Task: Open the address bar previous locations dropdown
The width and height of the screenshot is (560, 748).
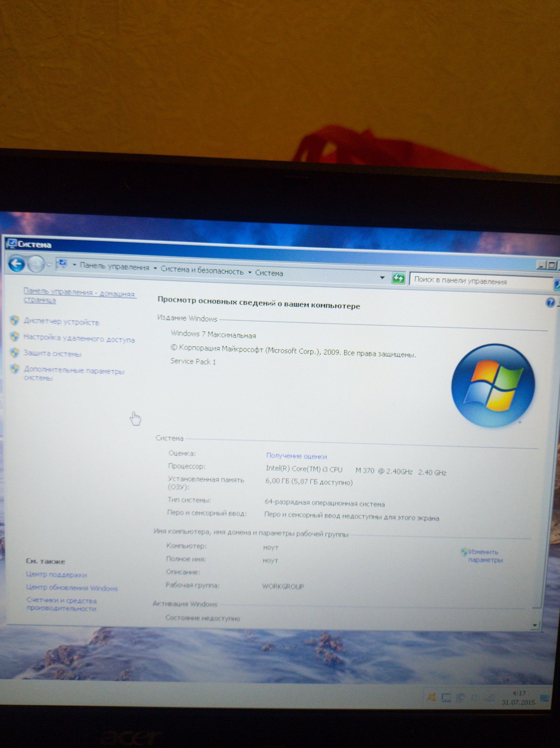Action: click(x=382, y=277)
